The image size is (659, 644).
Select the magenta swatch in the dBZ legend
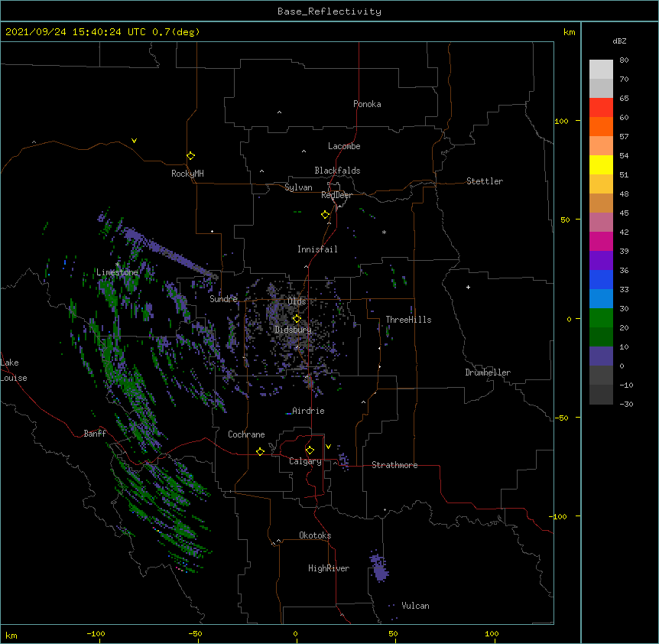(x=601, y=241)
